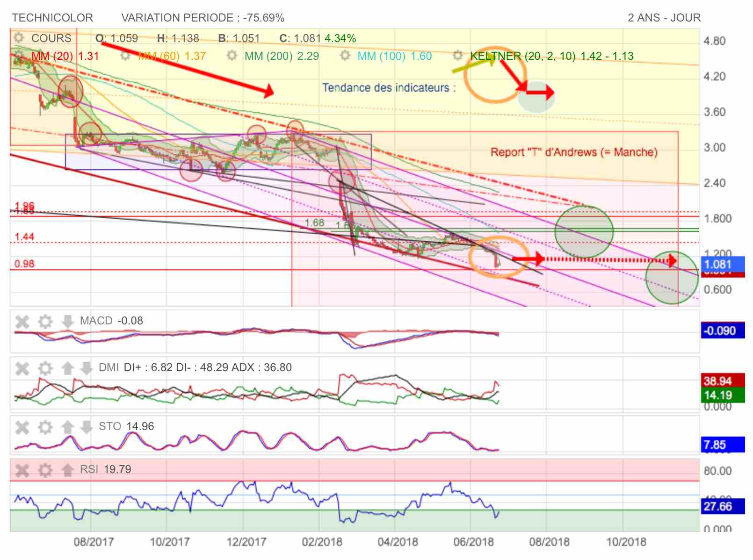Viewport: 753px width, 560px height.
Task: Move the MACD panel down
Action: (67, 321)
